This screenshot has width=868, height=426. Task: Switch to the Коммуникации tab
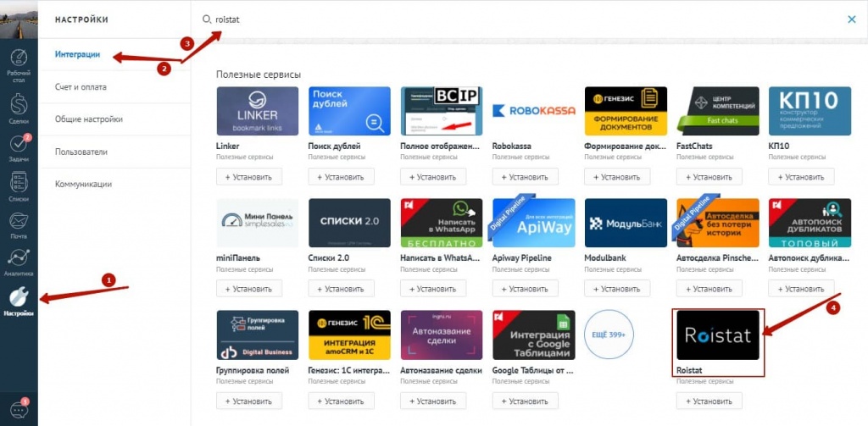point(83,184)
